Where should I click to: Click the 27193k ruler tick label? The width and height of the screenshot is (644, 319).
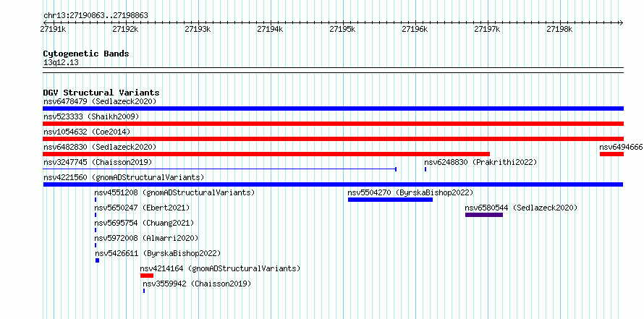[198, 29]
